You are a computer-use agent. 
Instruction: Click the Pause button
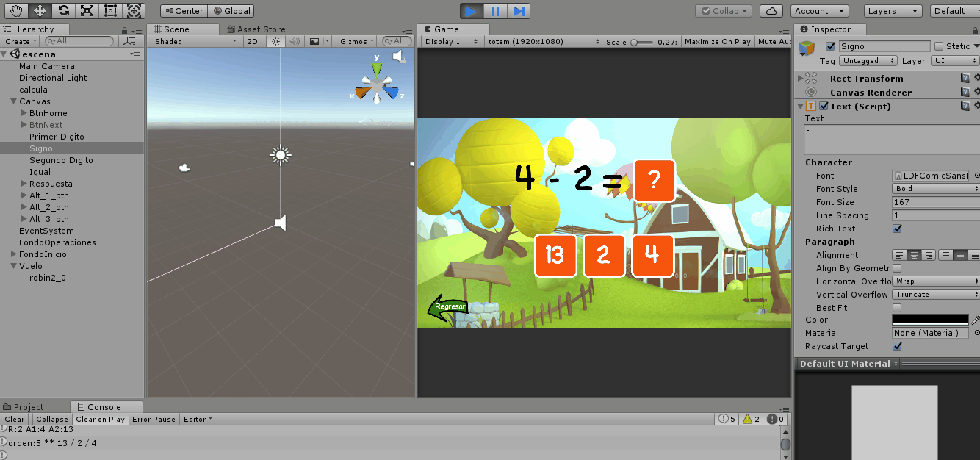495,11
